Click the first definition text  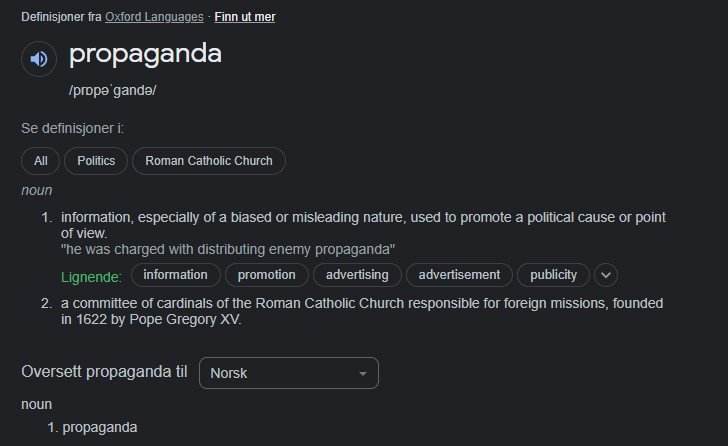[363, 225]
